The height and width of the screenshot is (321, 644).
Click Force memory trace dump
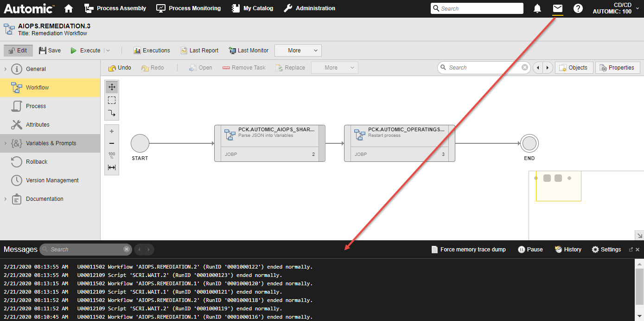[469, 250]
